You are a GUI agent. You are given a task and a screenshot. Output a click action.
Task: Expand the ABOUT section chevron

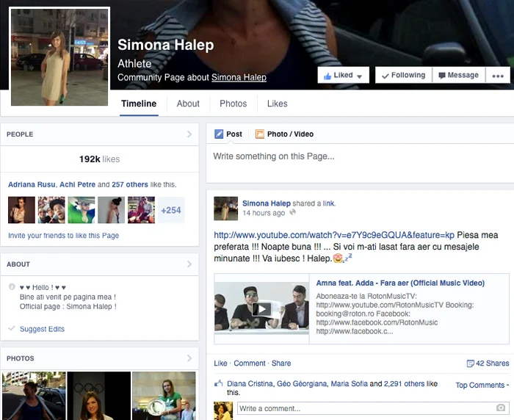coord(189,264)
